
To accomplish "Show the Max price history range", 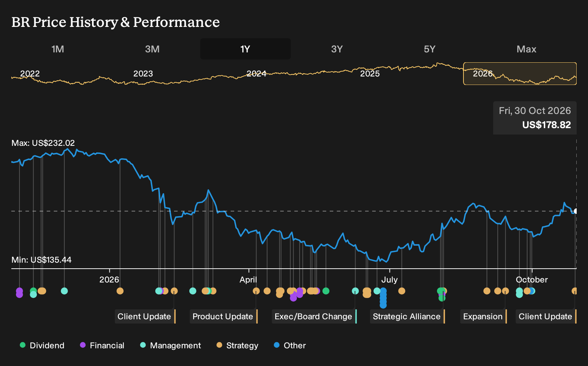I will tap(526, 49).
